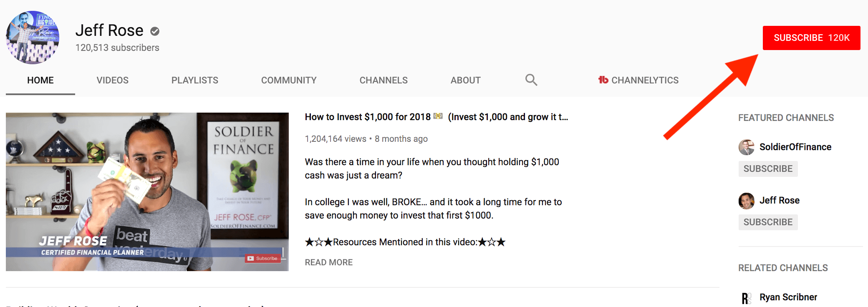Open the featured Jeff Rose channel name link
868x307 pixels.
pyautogui.click(x=780, y=201)
